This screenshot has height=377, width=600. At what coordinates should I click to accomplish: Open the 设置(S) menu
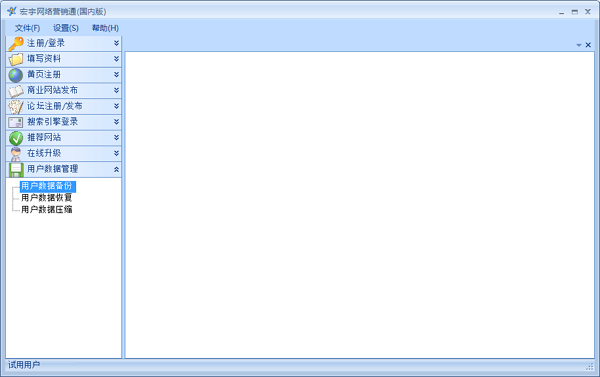66,28
